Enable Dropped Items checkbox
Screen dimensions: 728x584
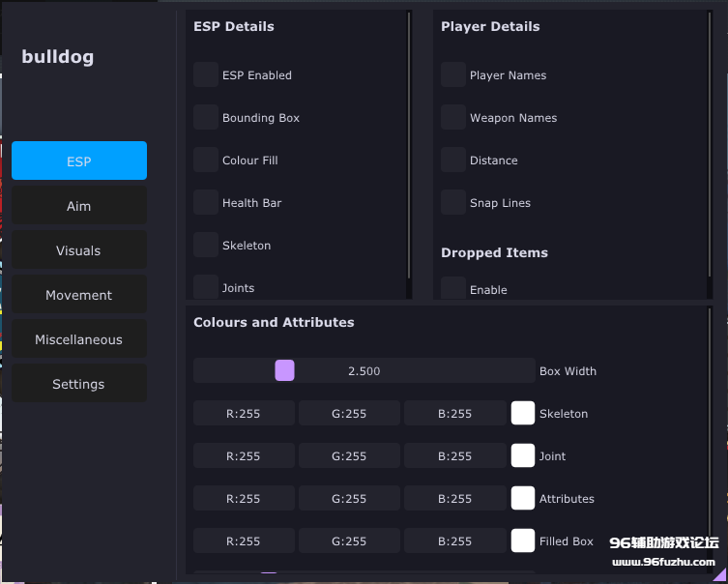click(x=453, y=288)
